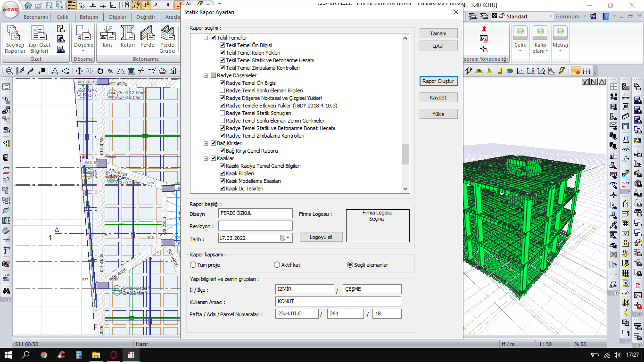Click the open file folder icon

(x=39, y=5)
